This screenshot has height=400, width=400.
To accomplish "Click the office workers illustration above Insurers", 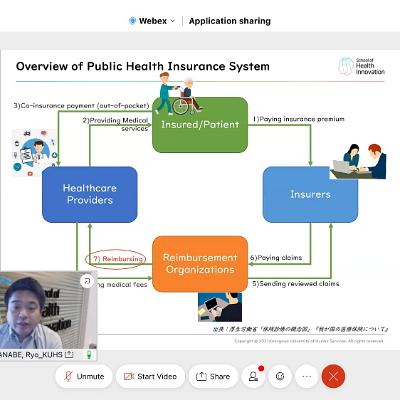I will pos(358,161).
